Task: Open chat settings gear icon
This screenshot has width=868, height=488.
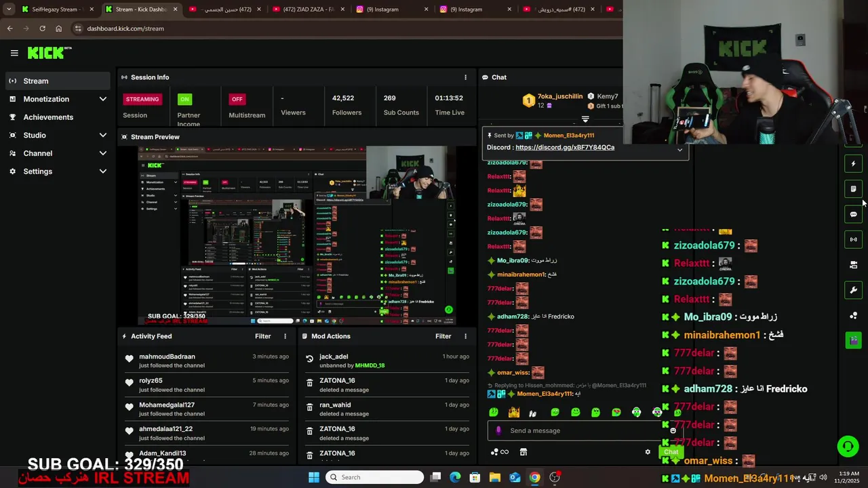Action: 648,452
